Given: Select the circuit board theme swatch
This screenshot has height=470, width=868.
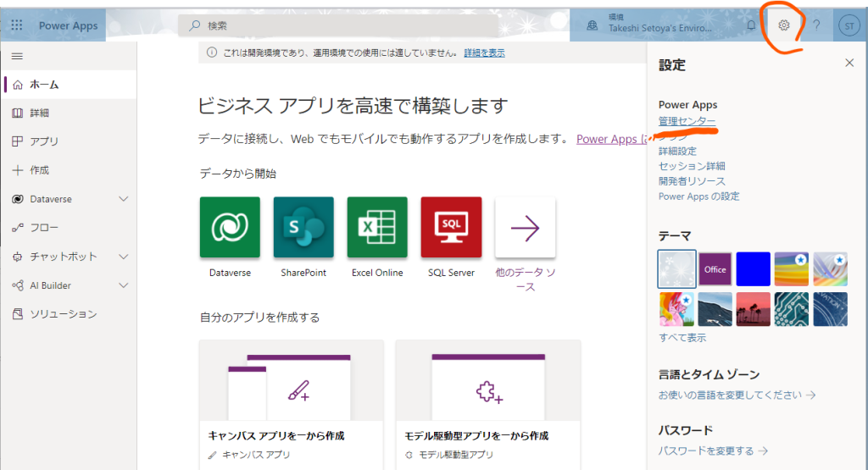Looking at the screenshot, I should 792,309.
